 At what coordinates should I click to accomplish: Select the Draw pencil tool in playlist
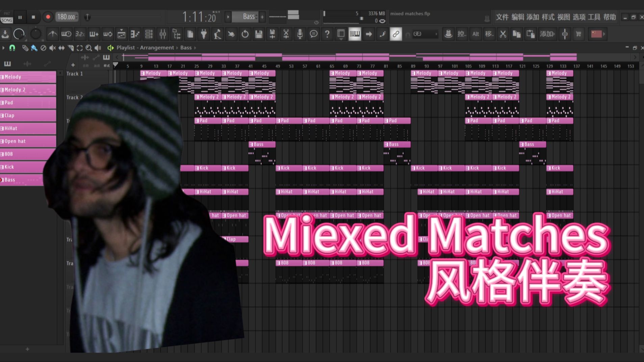pos(25,48)
